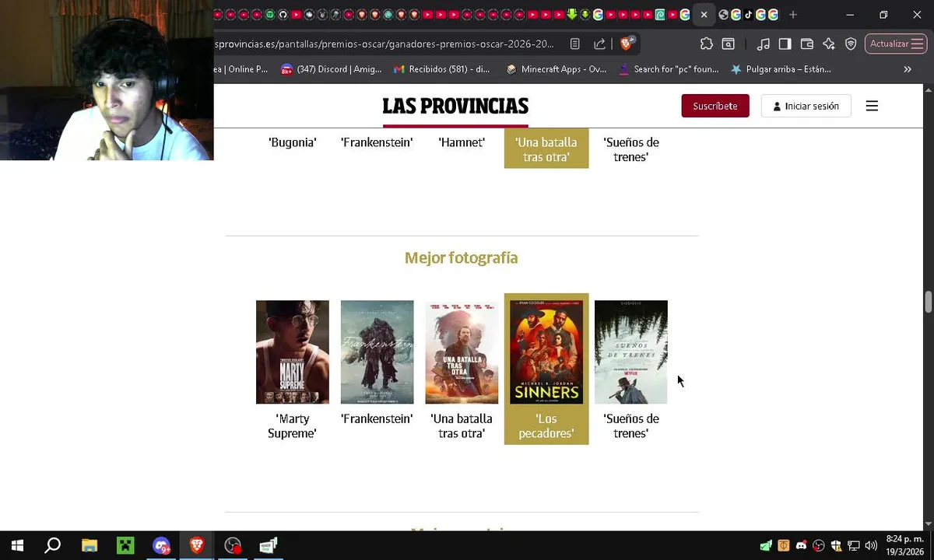Open Brave Wallet icon
Image resolution: width=934 pixels, height=560 pixels.
[807, 44]
